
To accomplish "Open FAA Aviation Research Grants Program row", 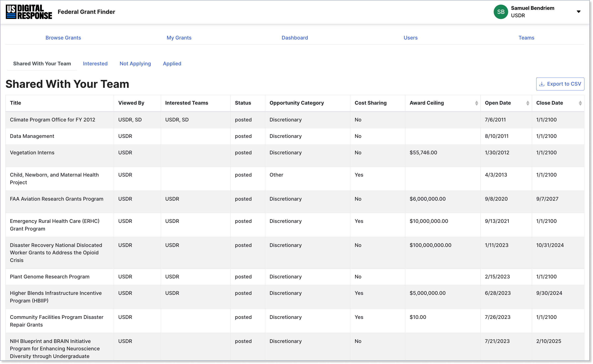I will click(x=294, y=202).
